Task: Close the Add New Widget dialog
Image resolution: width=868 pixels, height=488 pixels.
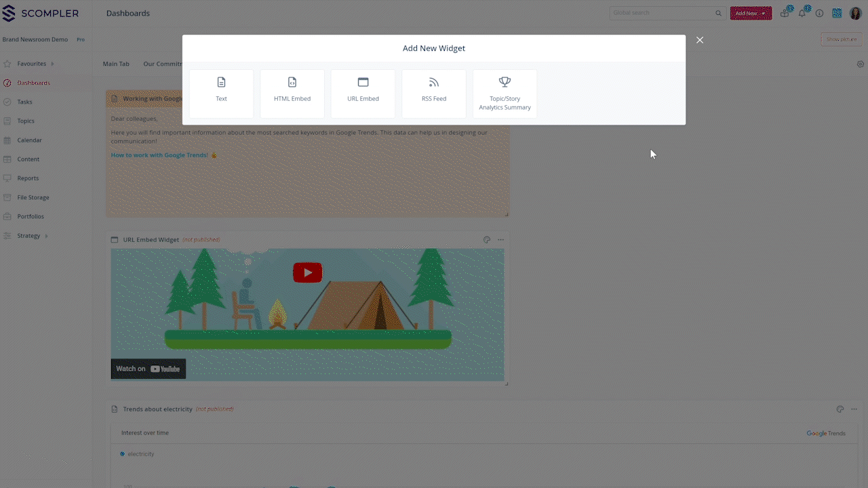Action: 700,40
